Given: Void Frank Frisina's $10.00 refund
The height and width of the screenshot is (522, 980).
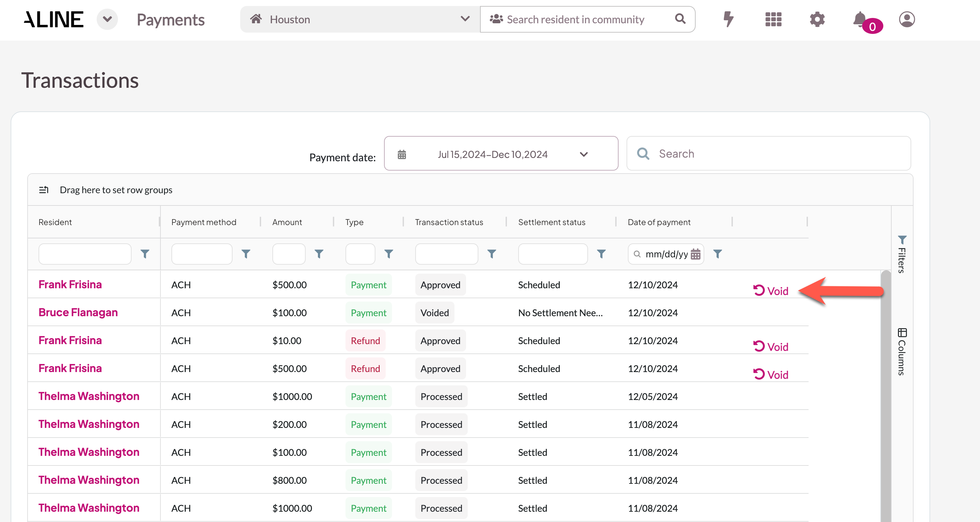Looking at the screenshot, I should (x=771, y=346).
